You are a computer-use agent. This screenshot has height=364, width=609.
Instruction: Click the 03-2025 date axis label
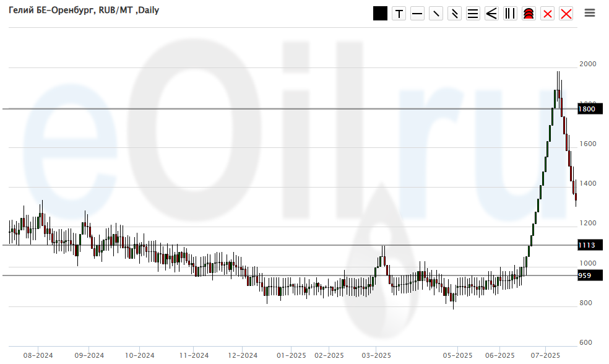[x=376, y=355]
